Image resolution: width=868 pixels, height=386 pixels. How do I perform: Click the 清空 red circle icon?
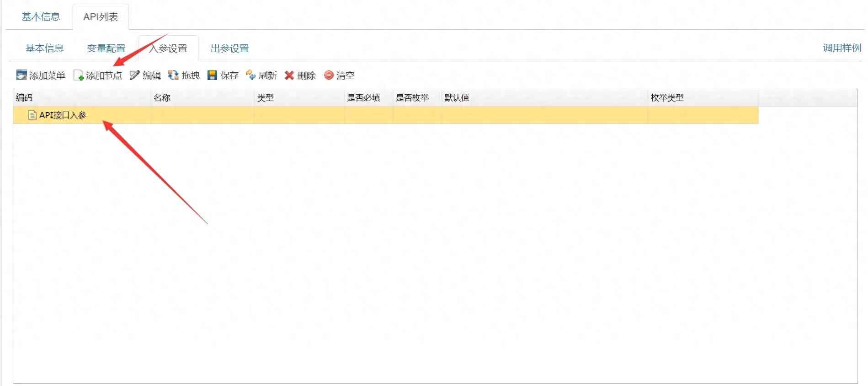329,75
